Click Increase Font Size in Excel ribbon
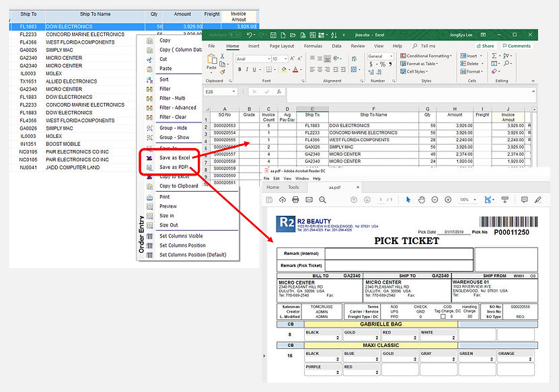 pyautogui.click(x=293, y=58)
